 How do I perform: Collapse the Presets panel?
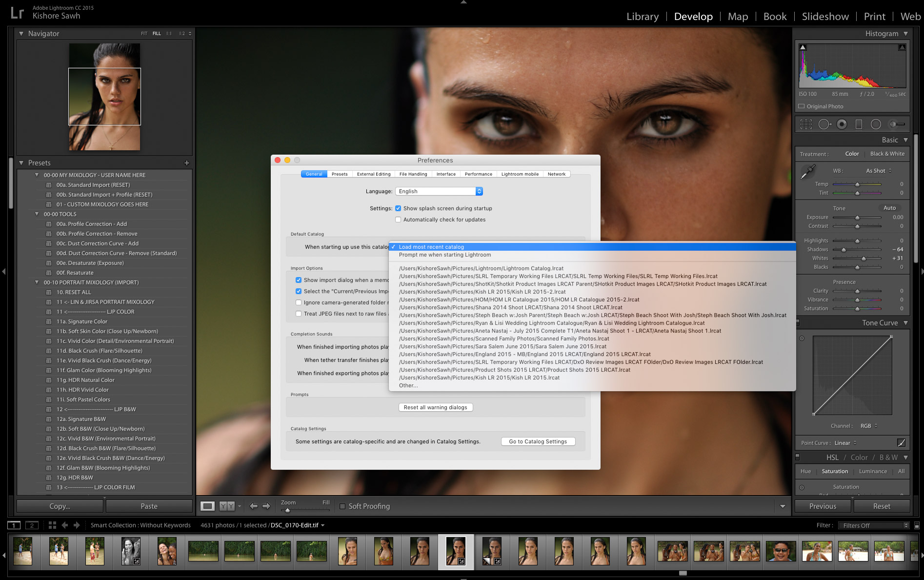[x=21, y=163]
